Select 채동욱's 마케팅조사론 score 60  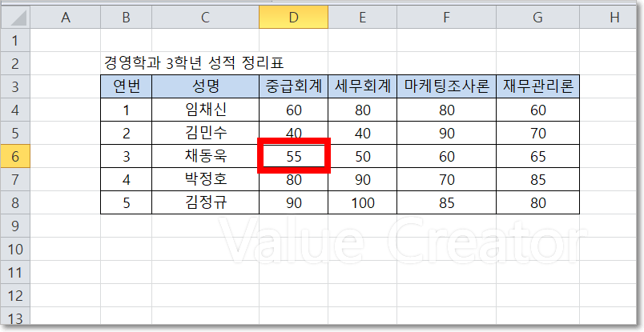446,156
